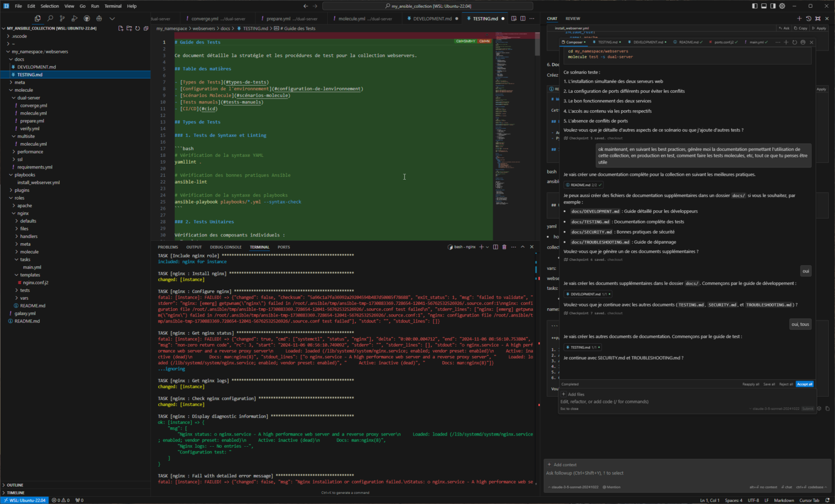Click the terminal vertical scrollbar

coord(537,367)
